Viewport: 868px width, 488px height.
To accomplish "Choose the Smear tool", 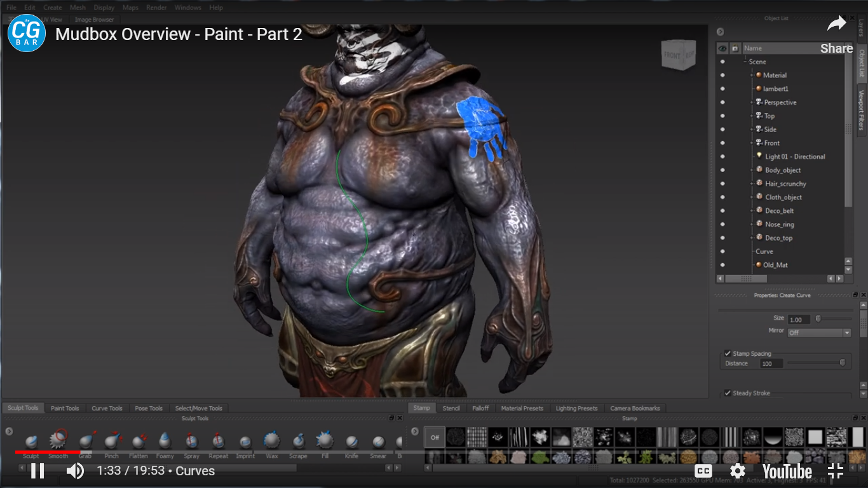I will coord(378,441).
